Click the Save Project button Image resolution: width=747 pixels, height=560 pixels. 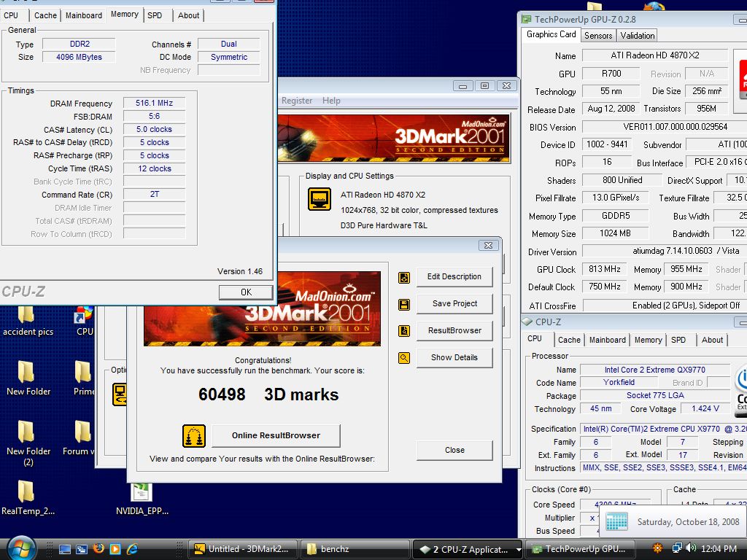coord(454,304)
